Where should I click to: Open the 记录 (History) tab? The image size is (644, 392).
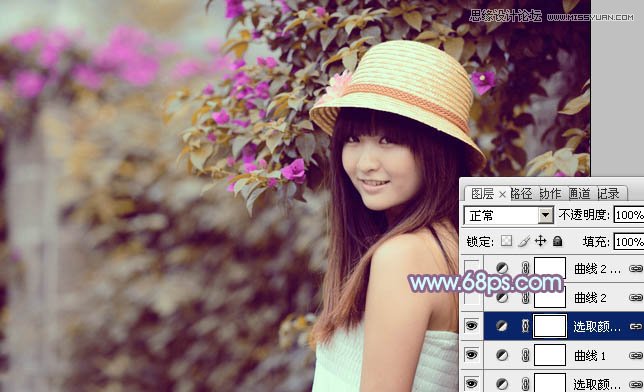pyautogui.click(x=608, y=194)
